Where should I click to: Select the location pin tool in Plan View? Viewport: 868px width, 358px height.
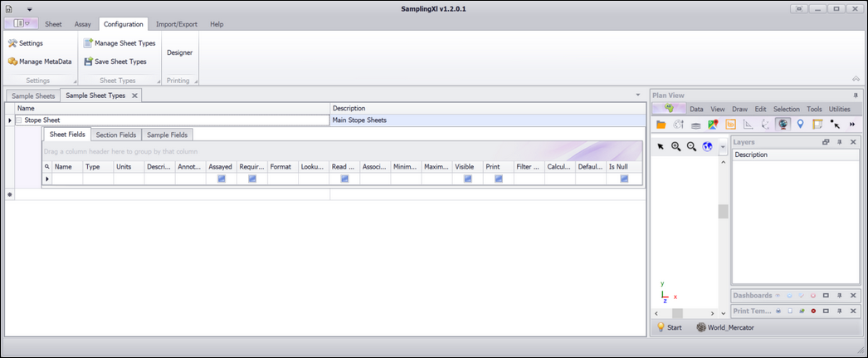pyautogui.click(x=800, y=125)
